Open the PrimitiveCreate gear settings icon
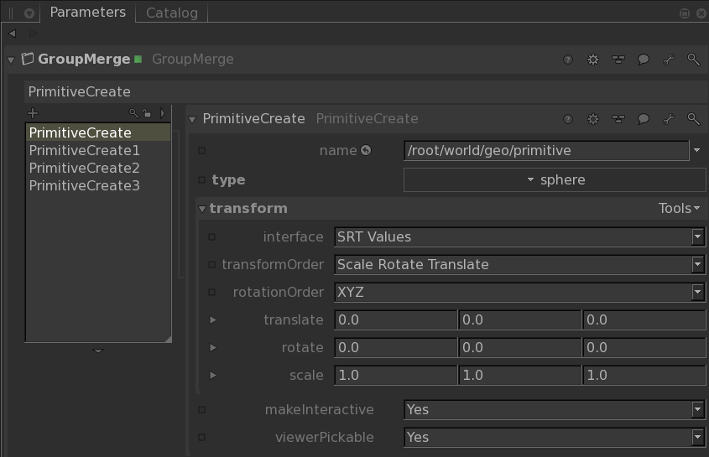This screenshot has width=709, height=457. tap(593, 119)
